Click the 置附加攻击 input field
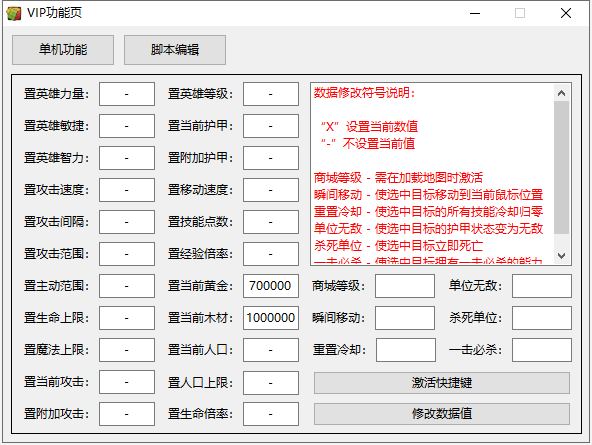Image resolution: width=592 pixels, height=445 pixels. pyautogui.click(x=127, y=414)
